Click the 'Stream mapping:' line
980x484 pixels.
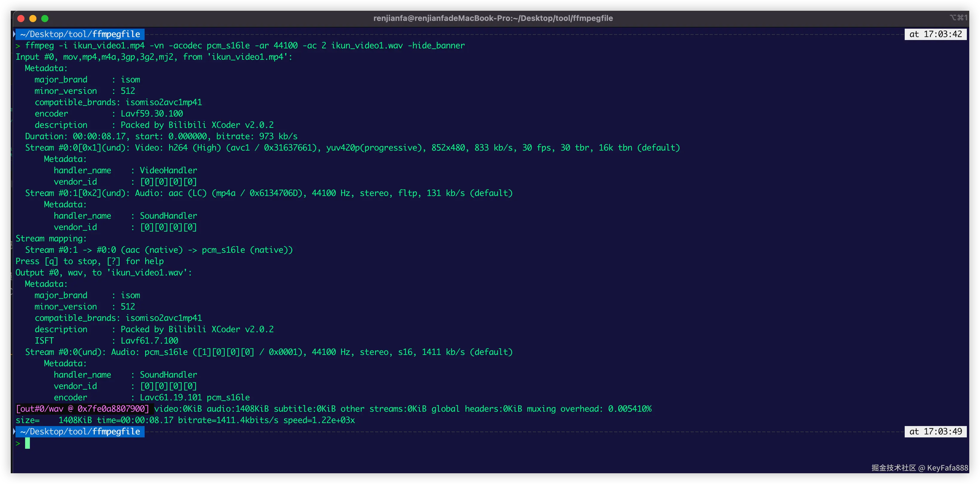tap(51, 239)
